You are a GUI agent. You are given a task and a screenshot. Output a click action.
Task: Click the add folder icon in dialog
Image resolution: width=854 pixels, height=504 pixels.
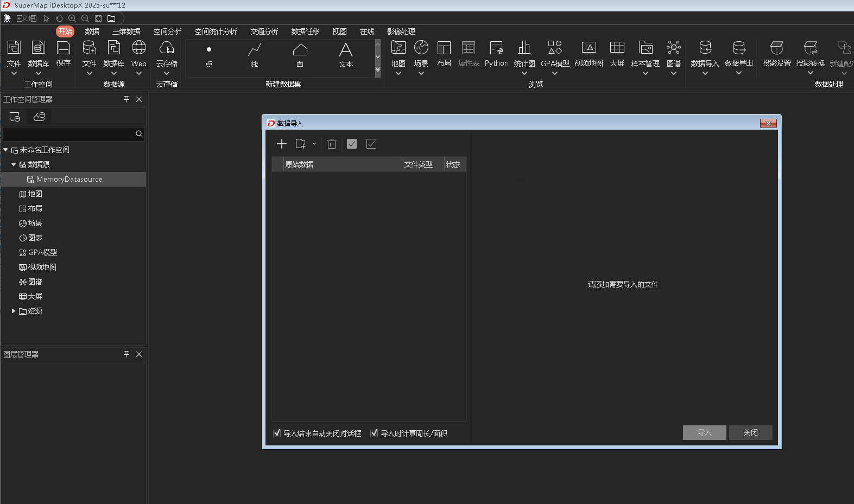(300, 144)
